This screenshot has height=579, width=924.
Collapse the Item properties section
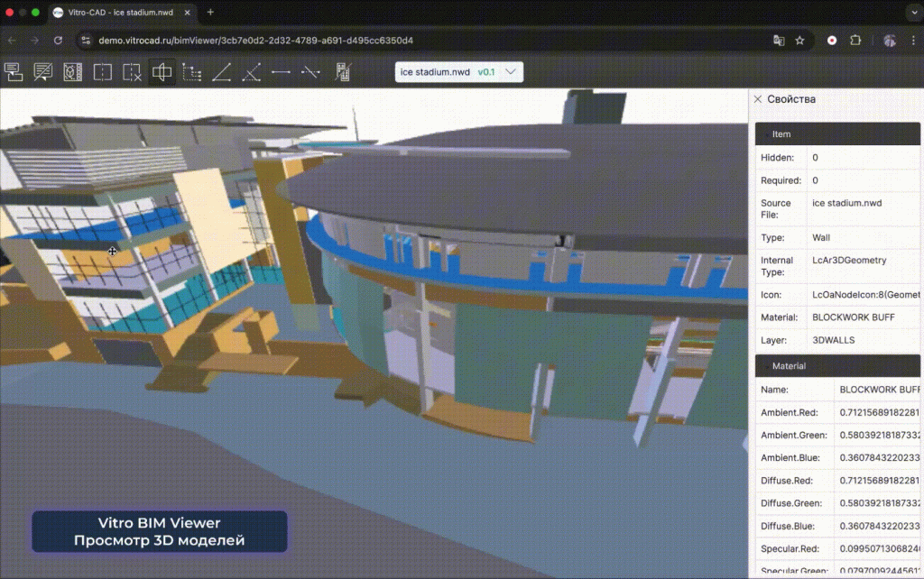(x=766, y=134)
